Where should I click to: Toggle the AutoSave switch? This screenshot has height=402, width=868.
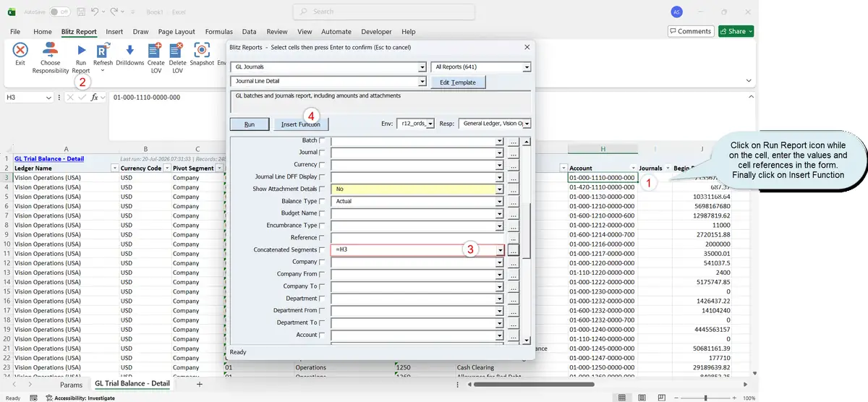coord(60,12)
